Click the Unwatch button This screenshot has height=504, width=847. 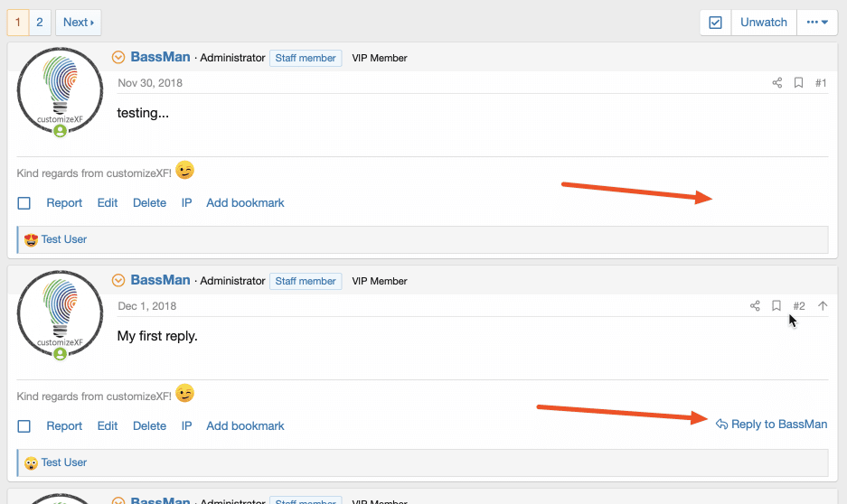pos(763,23)
